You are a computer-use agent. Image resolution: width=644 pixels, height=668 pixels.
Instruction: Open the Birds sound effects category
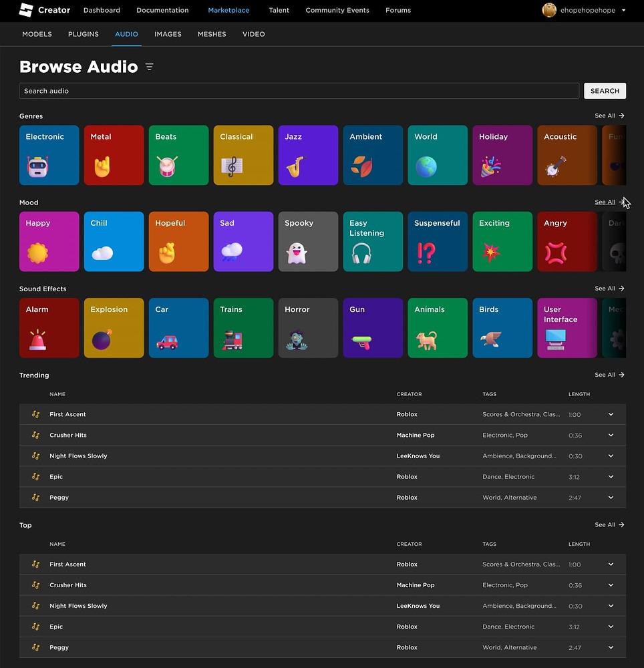point(502,327)
